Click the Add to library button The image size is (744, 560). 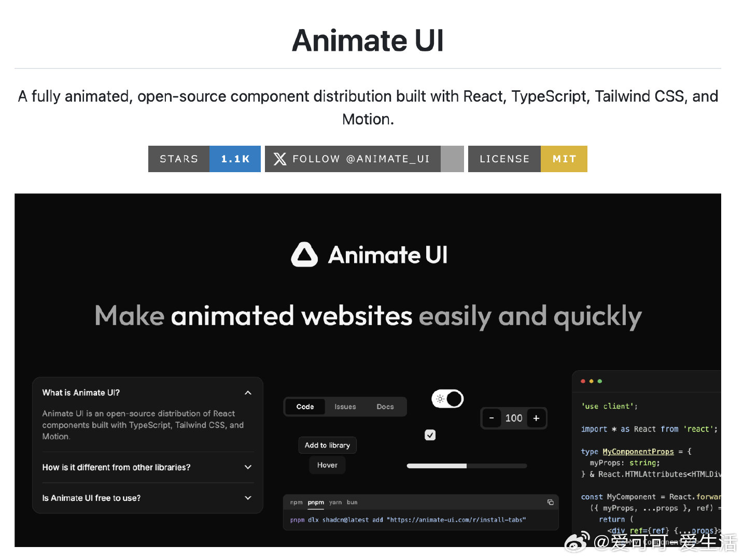(x=327, y=445)
